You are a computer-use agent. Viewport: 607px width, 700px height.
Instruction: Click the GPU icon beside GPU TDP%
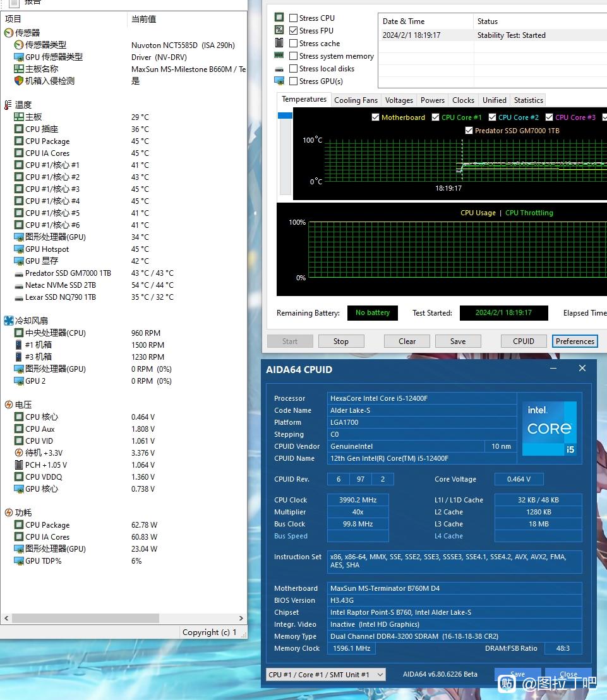coord(19,561)
